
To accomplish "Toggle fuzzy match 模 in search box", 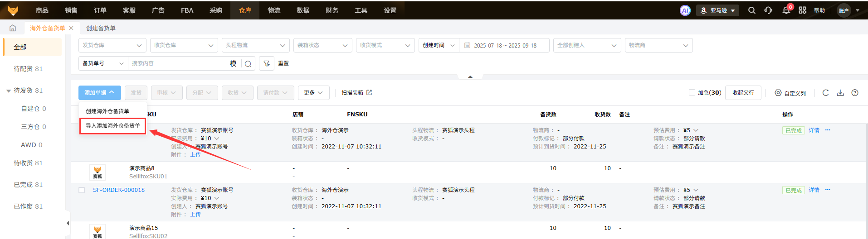I will 233,64.
